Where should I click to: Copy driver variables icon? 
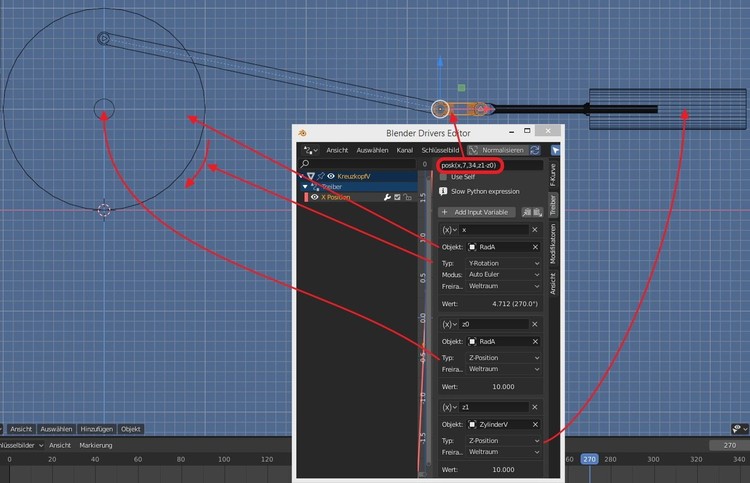[527, 212]
